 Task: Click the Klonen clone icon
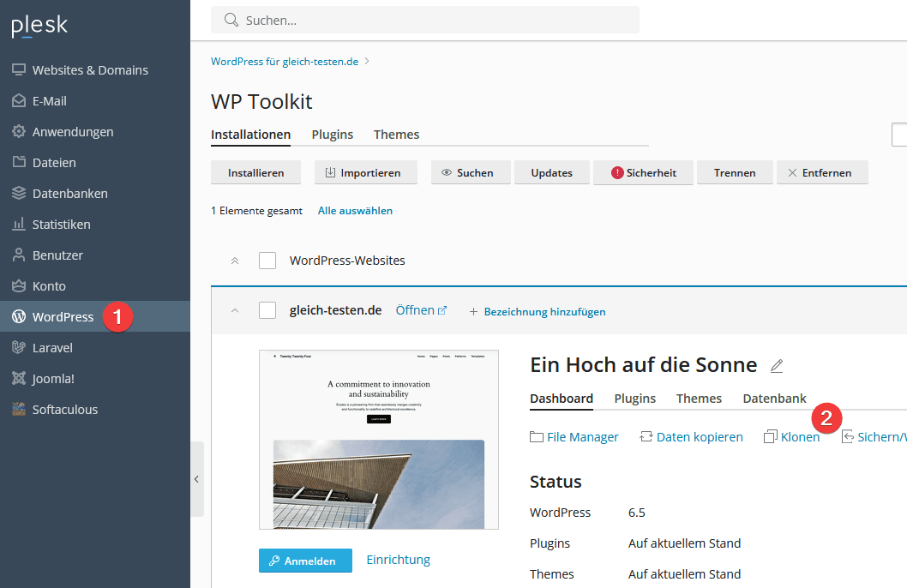tap(770, 437)
